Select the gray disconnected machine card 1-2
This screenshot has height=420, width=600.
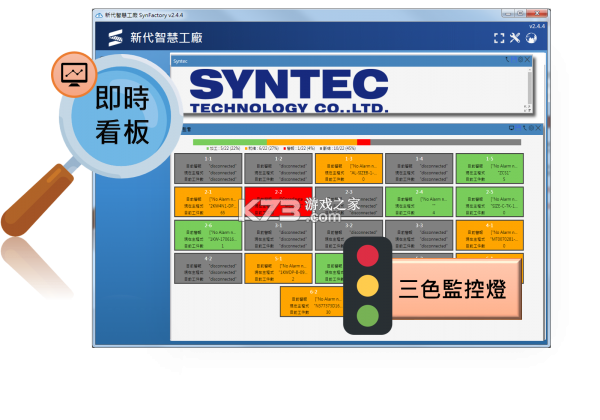[x=279, y=169]
